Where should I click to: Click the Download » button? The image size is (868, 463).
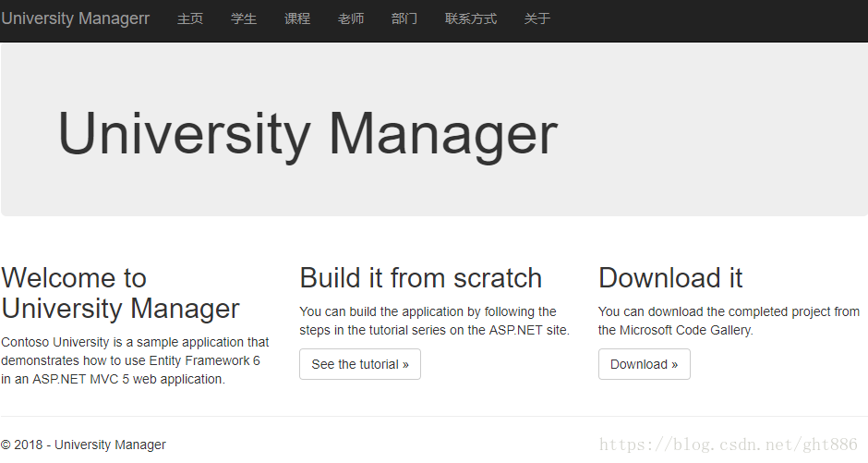pyautogui.click(x=644, y=364)
